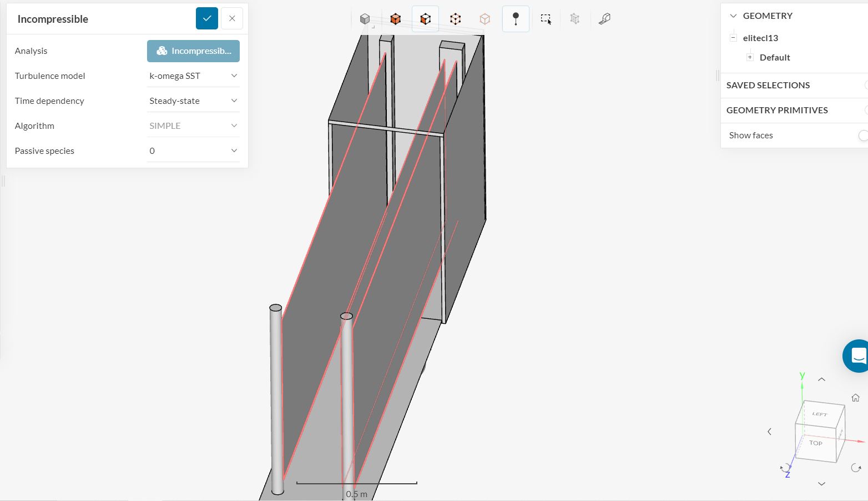This screenshot has width=868, height=501.
Task: Open the measure tool
Action: (604, 18)
